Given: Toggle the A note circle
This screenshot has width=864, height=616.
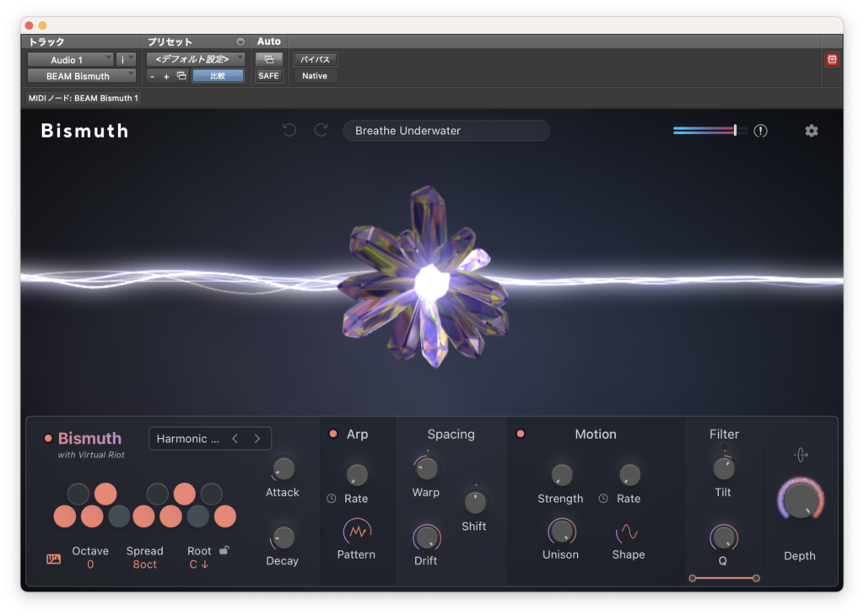Looking at the screenshot, I should pyautogui.click(x=197, y=516).
